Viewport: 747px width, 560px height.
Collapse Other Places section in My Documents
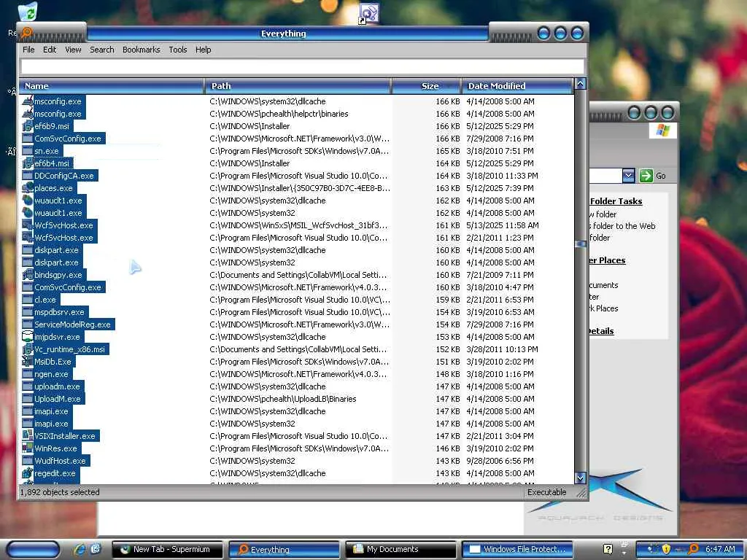click(606, 260)
